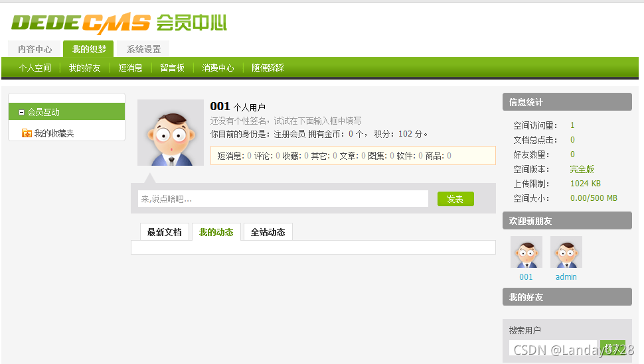This screenshot has width=644, height=364.
Task: Click the user avatar picture for 001
Action: 171,133
